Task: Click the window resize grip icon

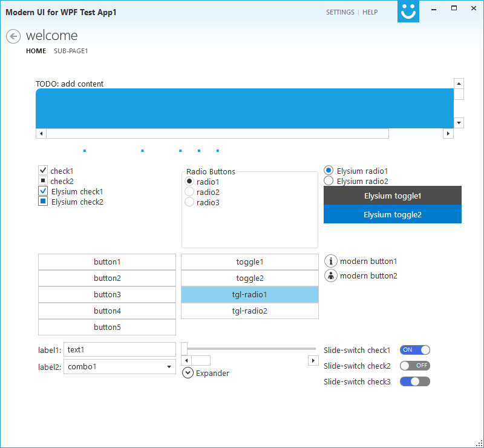Action: coord(479,443)
